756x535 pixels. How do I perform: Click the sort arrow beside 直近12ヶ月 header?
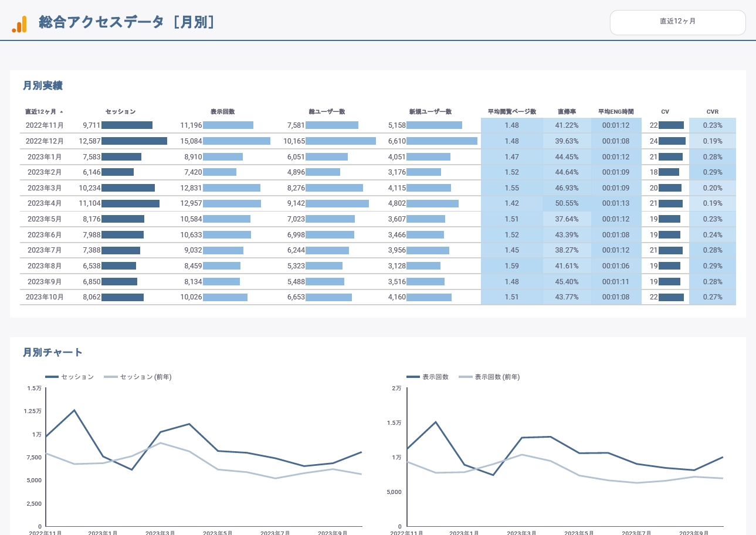click(x=62, y=111)
